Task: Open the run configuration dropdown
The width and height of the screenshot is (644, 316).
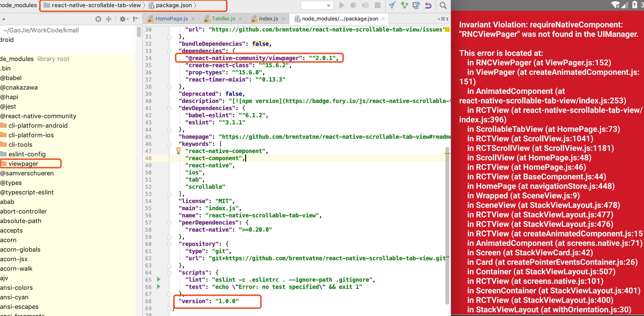Action: (x=317, y=5)
